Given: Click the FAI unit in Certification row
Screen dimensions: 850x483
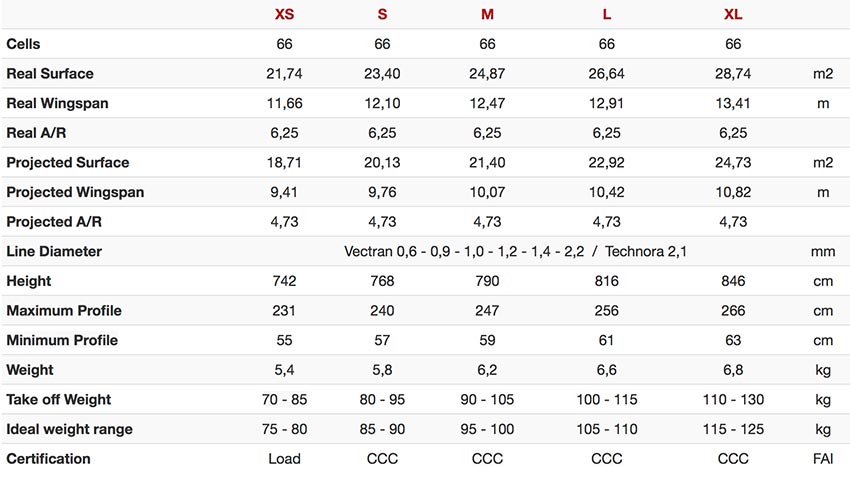Looking at the screenshot, I should pyautogui.click(x=823, y=459).
